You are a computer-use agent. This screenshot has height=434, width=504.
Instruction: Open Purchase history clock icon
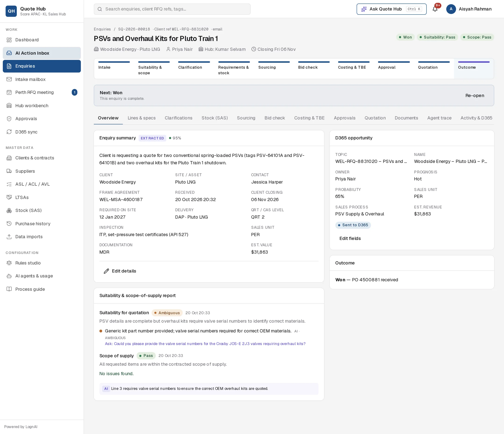[x=9, y=223]
